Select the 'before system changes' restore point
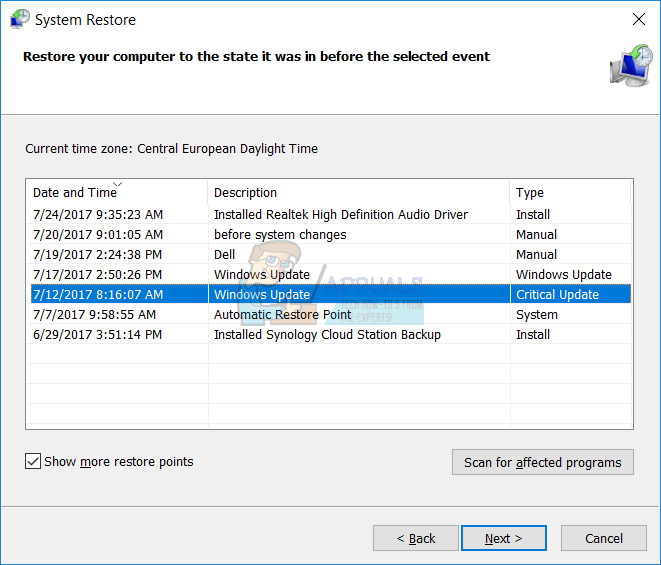 280,234
